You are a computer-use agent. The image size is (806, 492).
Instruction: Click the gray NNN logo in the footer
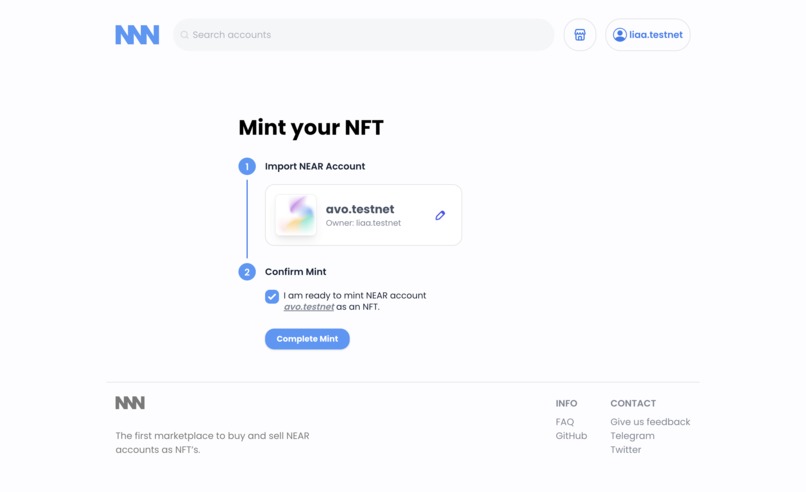[x=130, y=403]
